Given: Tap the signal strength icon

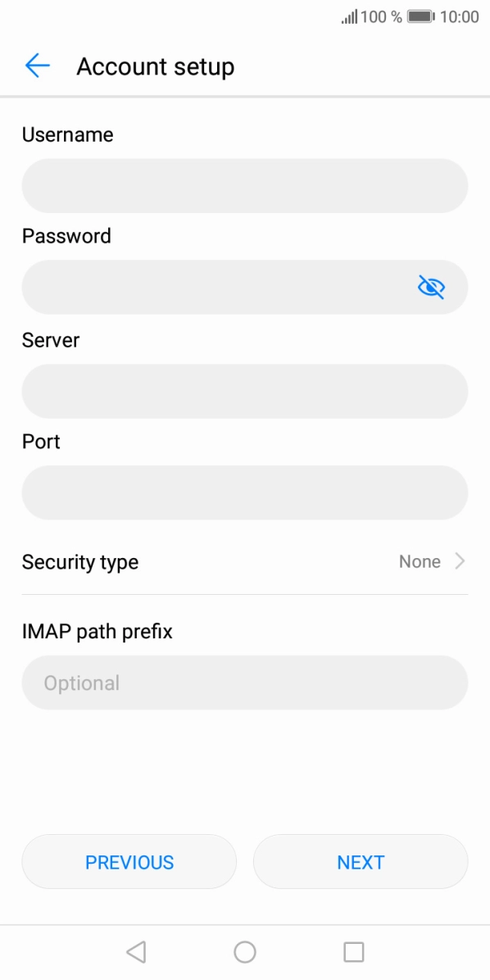Looking at the screenshot, I should click(349, 17).
